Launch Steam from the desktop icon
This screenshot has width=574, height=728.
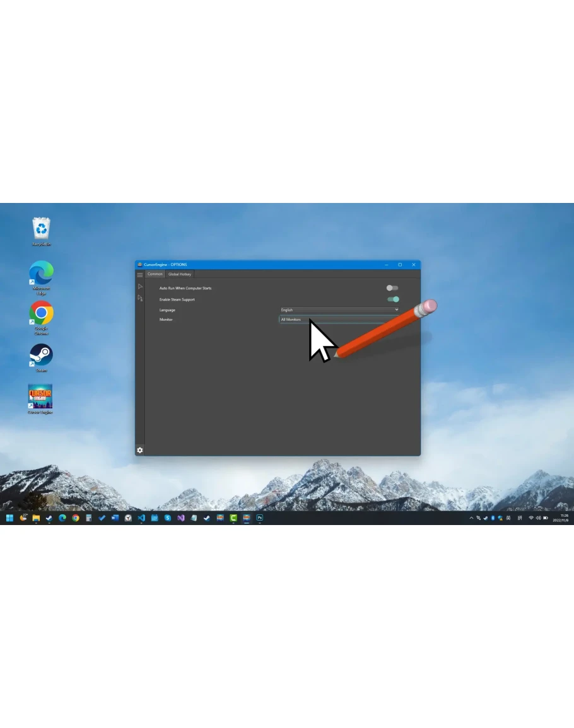pos(41,356)
